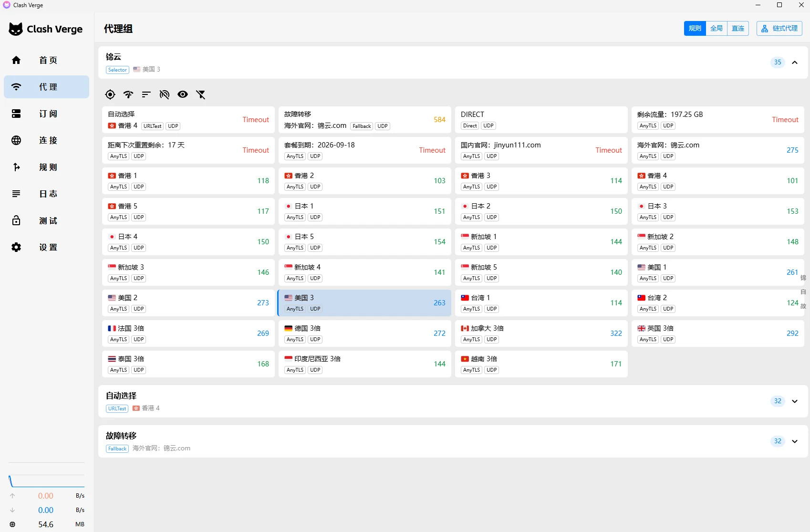
Task: Expand the 故障转移 proxy group
Action: 795,441
